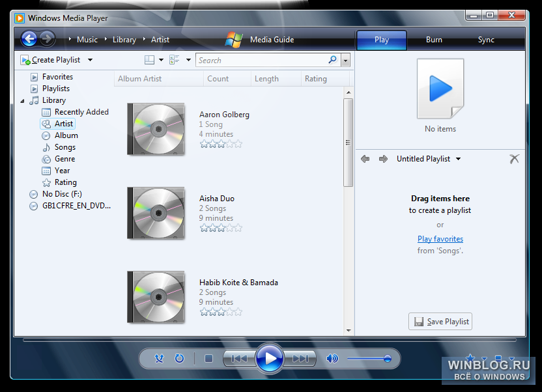Select the Songs library view
Screen dimensions: 542x392
coord(65,147)
